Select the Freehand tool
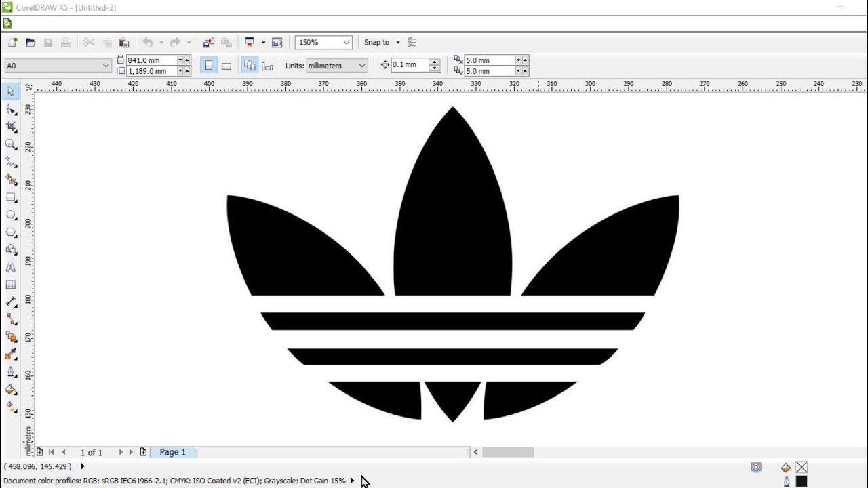The width and height of the screenshot is (868, 488). 11,162
